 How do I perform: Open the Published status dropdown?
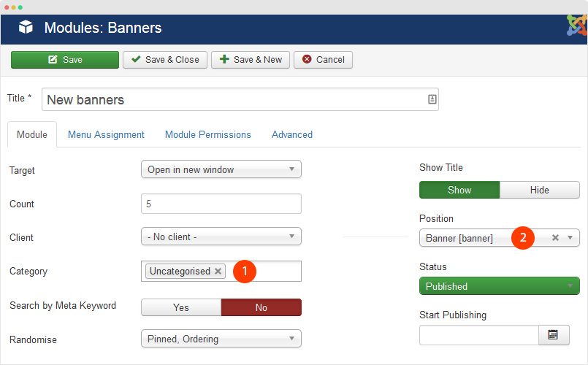click(500, 286)
